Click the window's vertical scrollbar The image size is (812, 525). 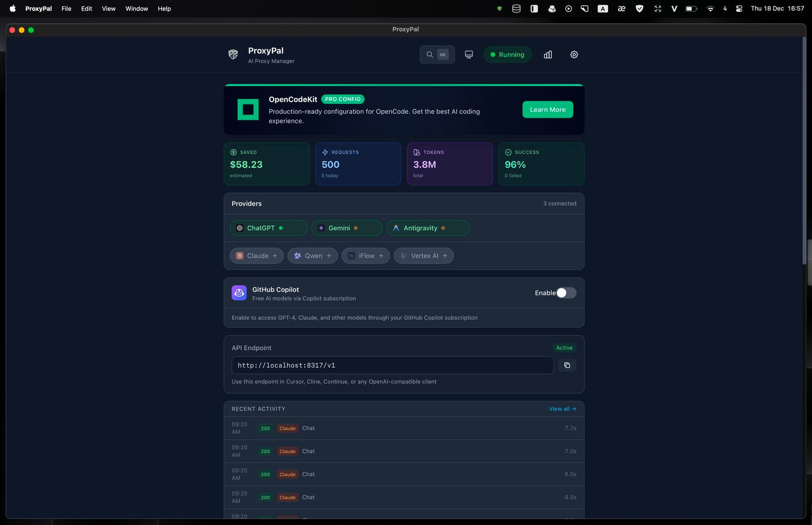[x=804, y=150]
